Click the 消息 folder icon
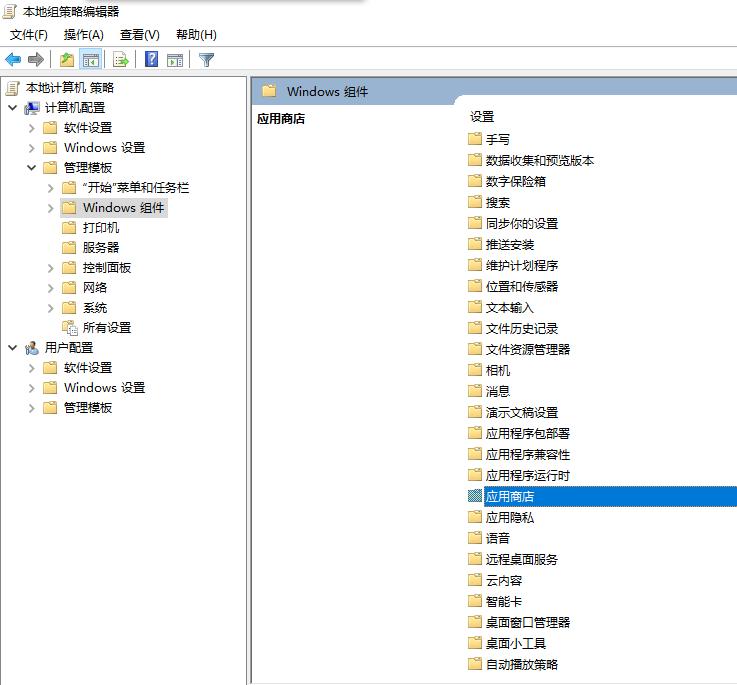737x685 pixels. [x=475, y=391]
